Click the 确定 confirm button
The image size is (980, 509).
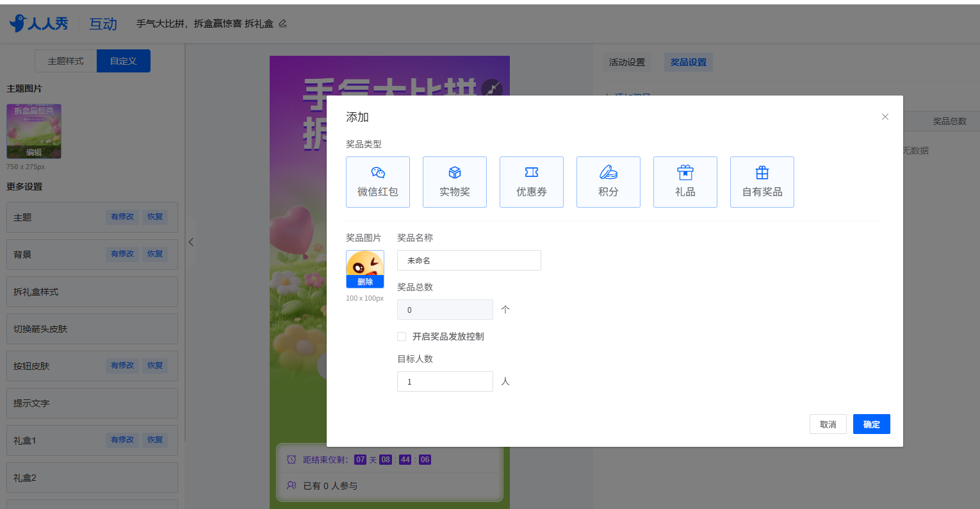871,424
